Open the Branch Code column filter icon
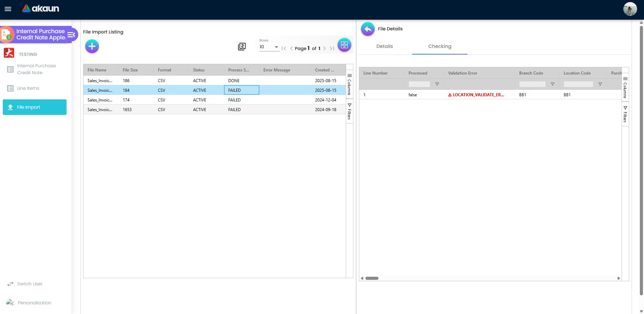The height and width of the screenshot is (314, 644). (x=552, y=84)
